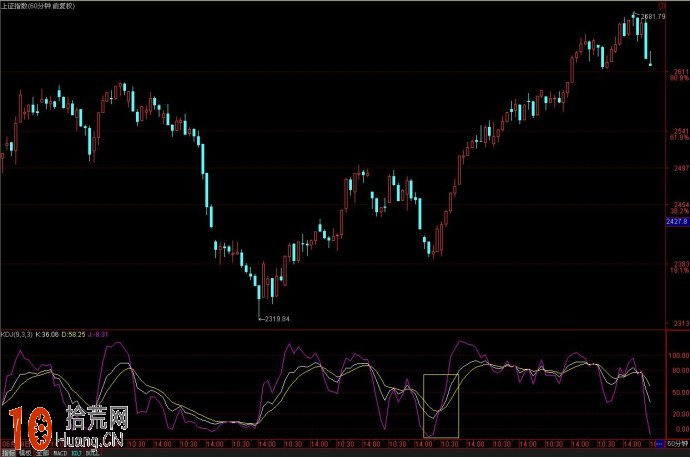Click the candlestick at the 2681.79 peak
Image resolution: width=690 pixels, height=457 pixels.
[634, 16]
